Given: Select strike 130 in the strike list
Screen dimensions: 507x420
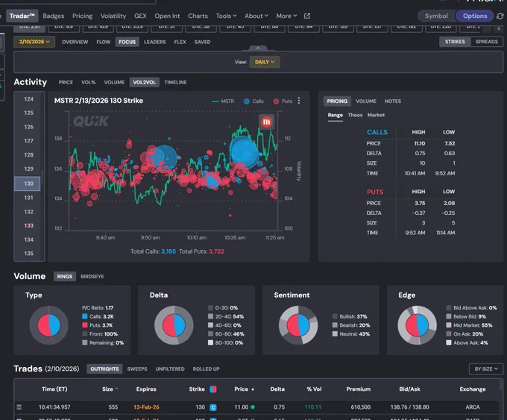Looking at the screenshot, I should coord(28,184).
